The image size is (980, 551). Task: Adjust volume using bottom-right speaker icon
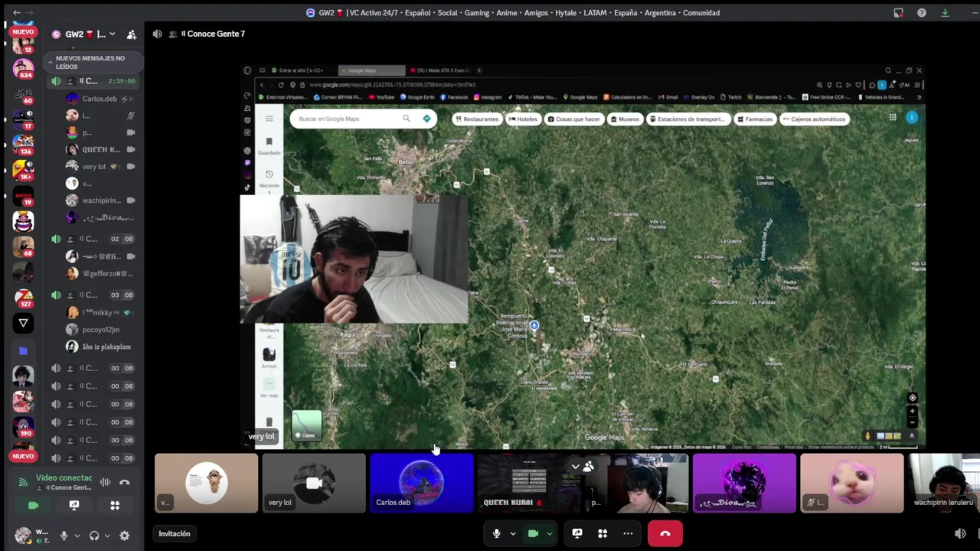(x=960, y=533)
